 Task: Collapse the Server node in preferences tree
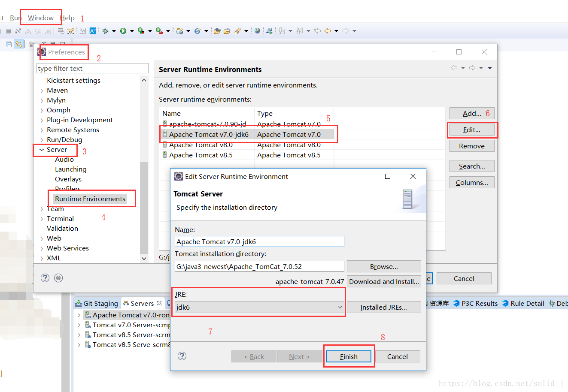[42, 150]
